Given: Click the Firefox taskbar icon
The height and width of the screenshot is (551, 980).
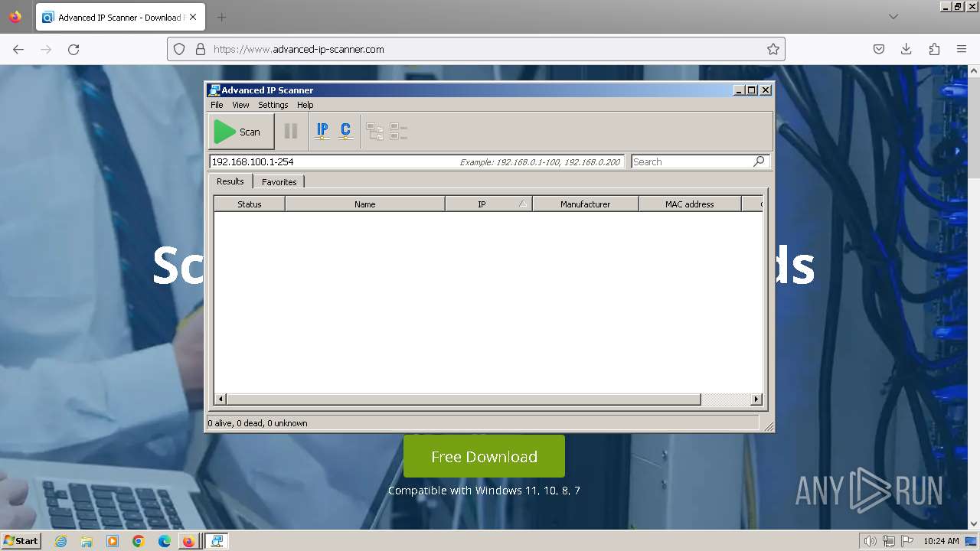Looking at the screenshot, I should tap(188, 541).
